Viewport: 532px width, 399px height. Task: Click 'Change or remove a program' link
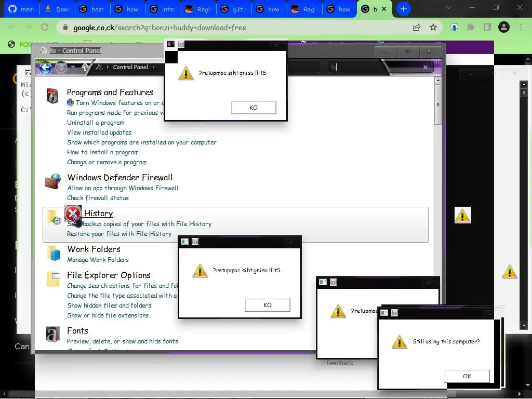click(107, 162)
